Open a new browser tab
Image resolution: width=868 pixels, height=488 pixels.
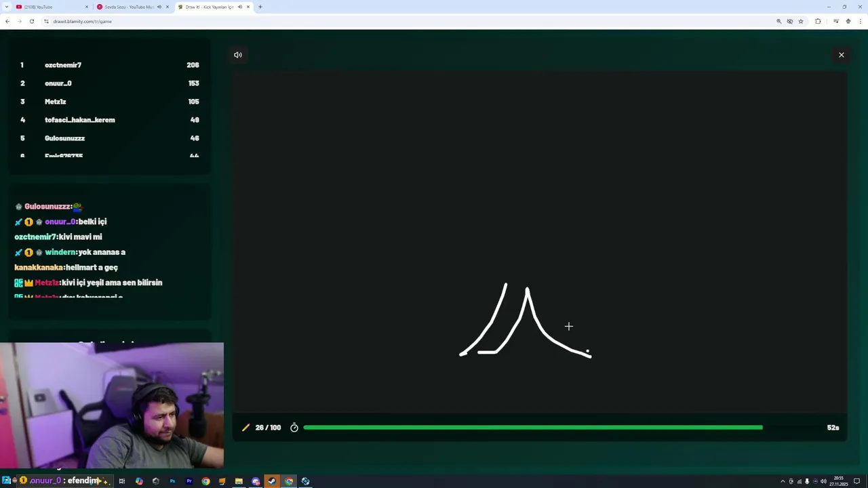point(260,7)
